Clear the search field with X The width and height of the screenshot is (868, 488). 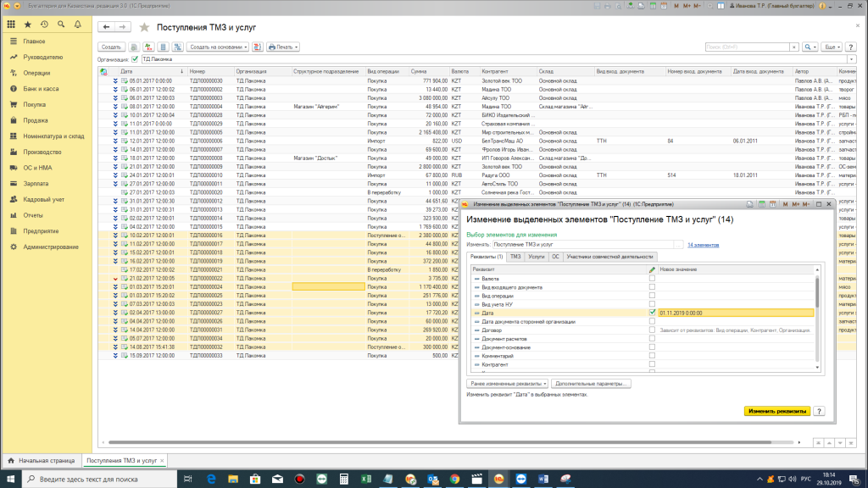[x=793, y=47]
